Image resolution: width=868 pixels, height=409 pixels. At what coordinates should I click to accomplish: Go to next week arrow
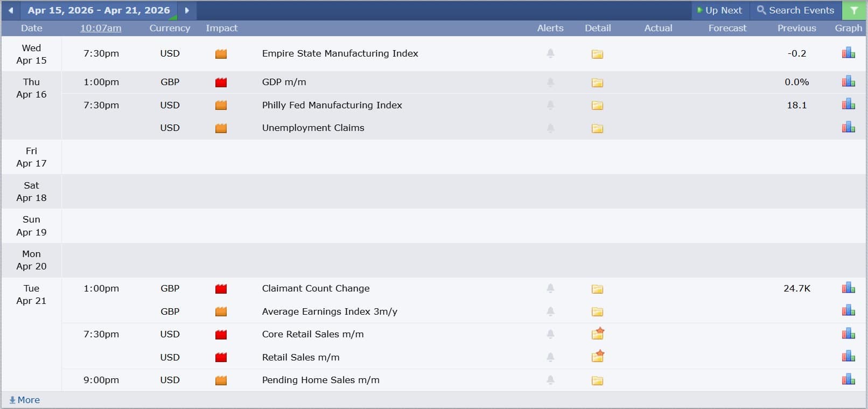pyautogui.click(x=187, y=10)
